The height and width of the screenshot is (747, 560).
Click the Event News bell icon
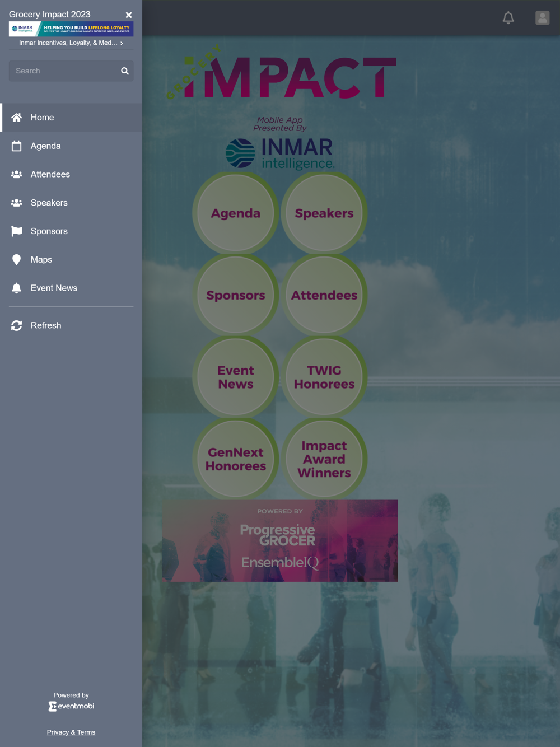tap(17, 288)
